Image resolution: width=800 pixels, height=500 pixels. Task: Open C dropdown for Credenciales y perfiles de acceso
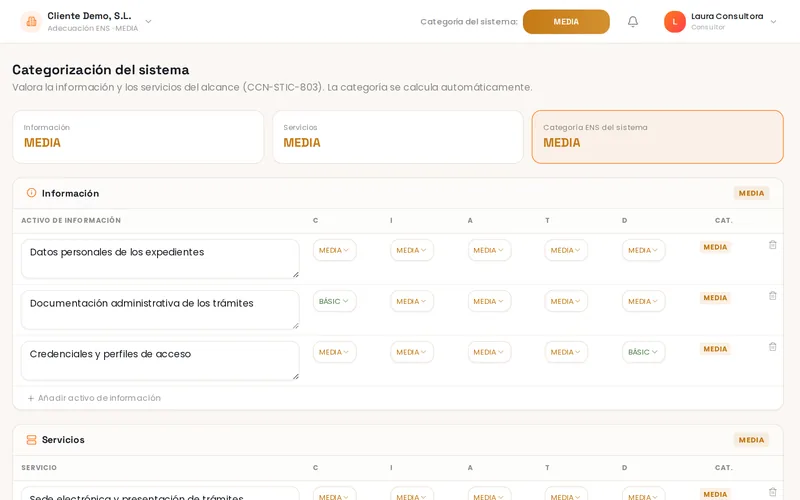tap(334, 352)
